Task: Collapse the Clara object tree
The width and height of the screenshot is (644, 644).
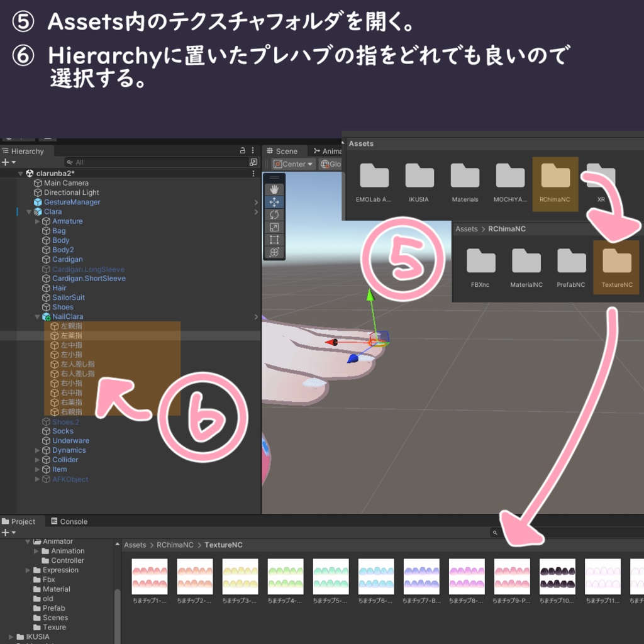Action: tap(29, 212)
